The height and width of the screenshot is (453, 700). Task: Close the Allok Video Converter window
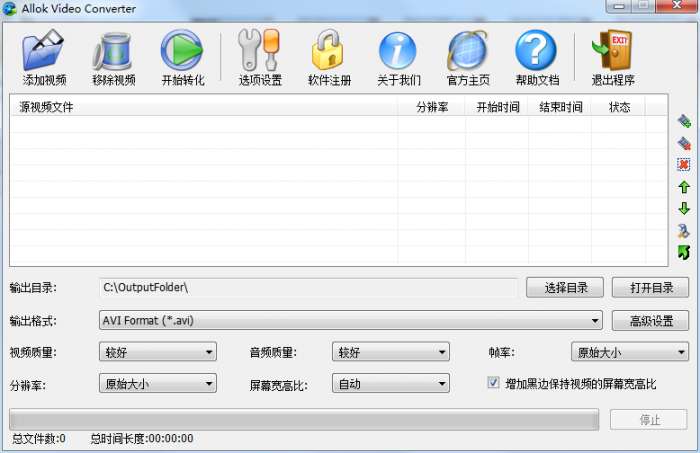[x=677, y=6]
